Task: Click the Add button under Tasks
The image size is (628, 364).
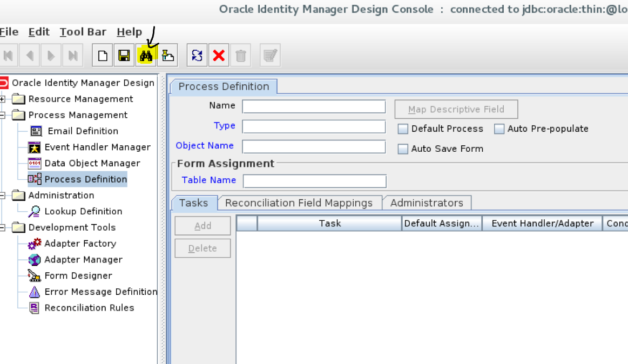Action: [202, 226]
